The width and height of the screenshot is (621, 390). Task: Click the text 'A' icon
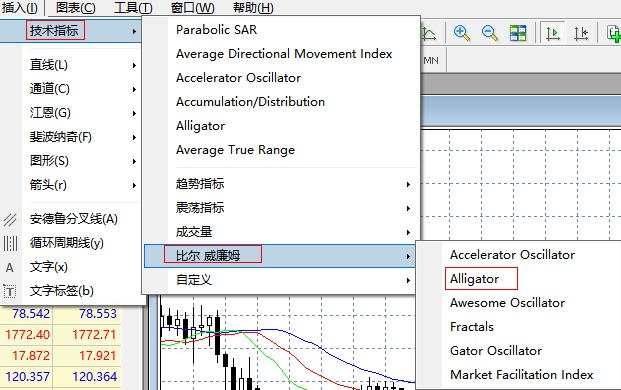[10, 268]
